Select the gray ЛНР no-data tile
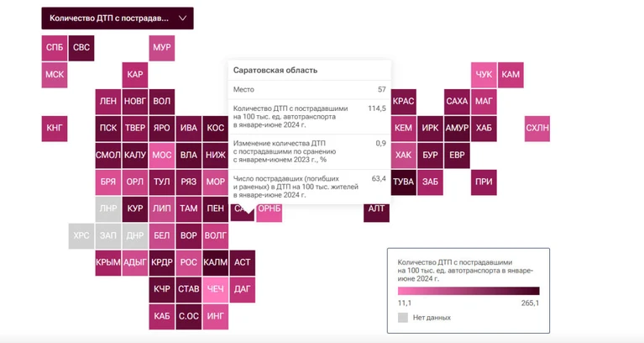The width and height of the screenshot is (644, 343). [x=108, y=209]
